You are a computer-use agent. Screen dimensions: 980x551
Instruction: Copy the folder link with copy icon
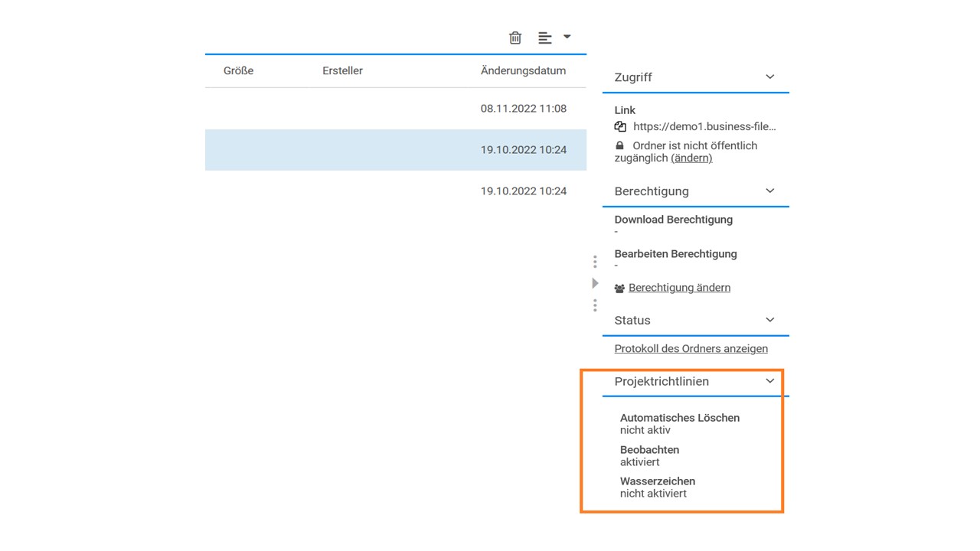(x=620, y=127)
